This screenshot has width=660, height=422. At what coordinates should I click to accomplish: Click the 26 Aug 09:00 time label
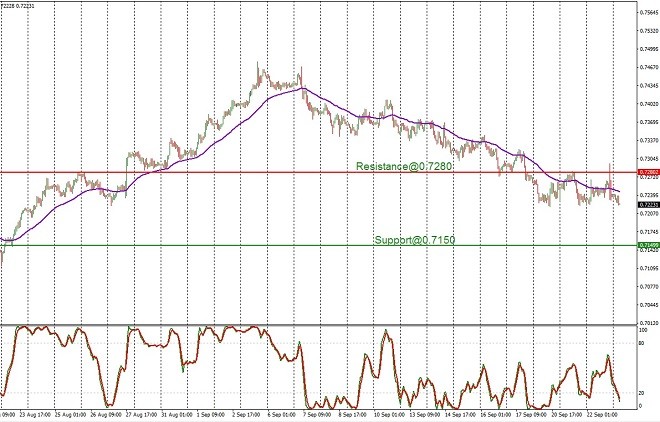coord(106,414)
